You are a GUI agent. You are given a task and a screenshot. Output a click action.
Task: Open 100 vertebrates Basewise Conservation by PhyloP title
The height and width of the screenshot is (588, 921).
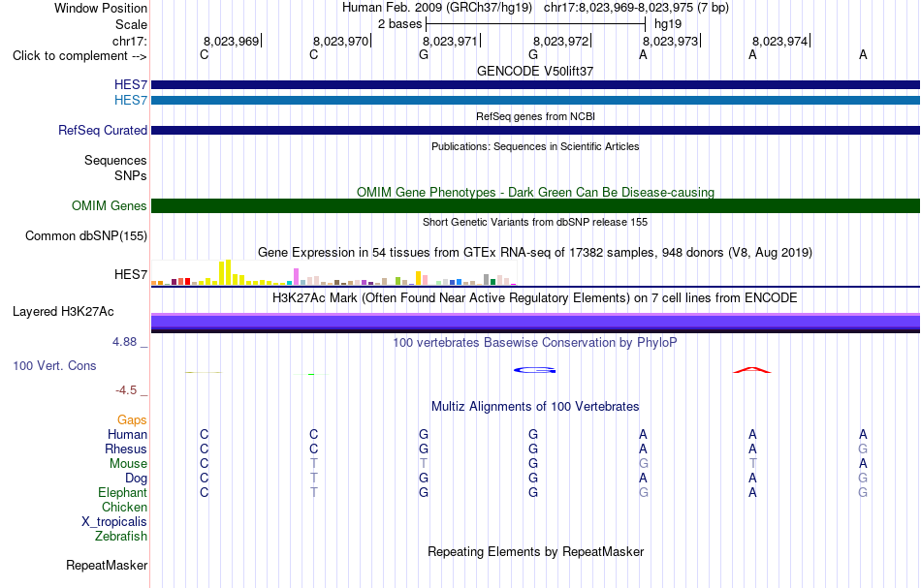coord(535,342)
